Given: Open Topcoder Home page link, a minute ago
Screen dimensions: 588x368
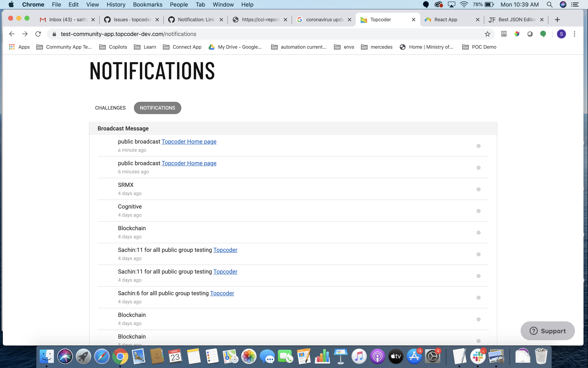Looking at the screenshot, I should point(189,141).
